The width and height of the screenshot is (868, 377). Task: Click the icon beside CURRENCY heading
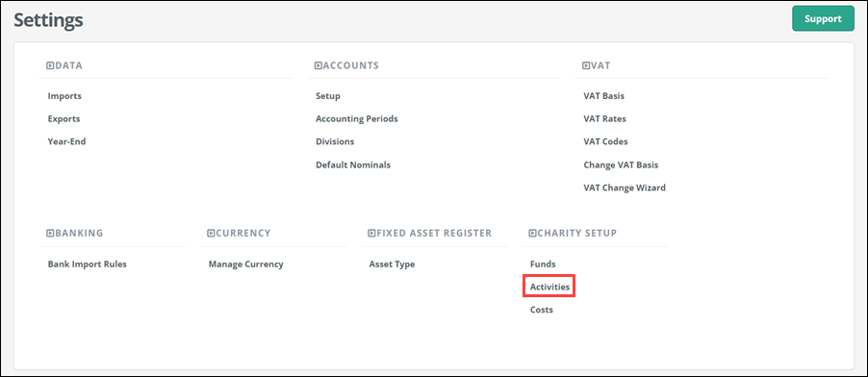coord(211,233)
